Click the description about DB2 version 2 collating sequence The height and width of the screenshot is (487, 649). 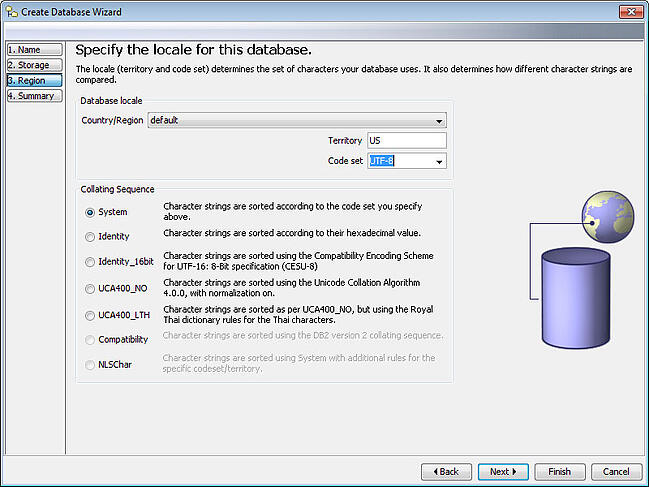coord(303,336)
